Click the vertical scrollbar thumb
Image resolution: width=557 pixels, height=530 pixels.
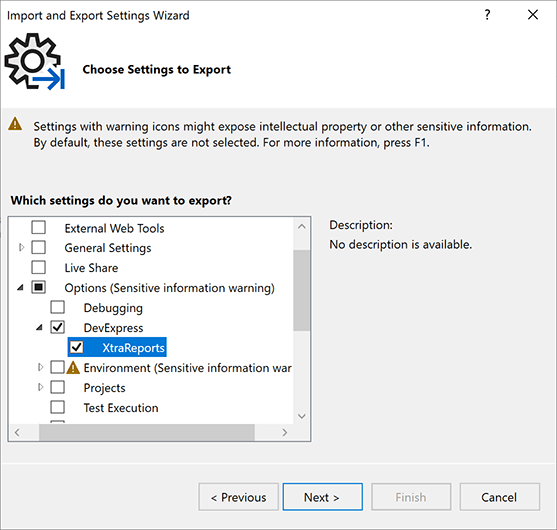[x=302, y=290]
